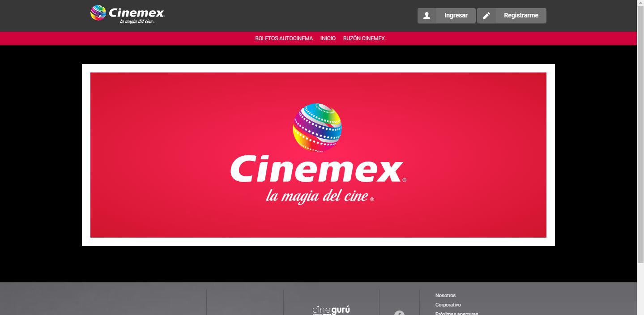Click the Facebook icon in the footer
This screenshot has height=315, width=644.
coord(398,313)
